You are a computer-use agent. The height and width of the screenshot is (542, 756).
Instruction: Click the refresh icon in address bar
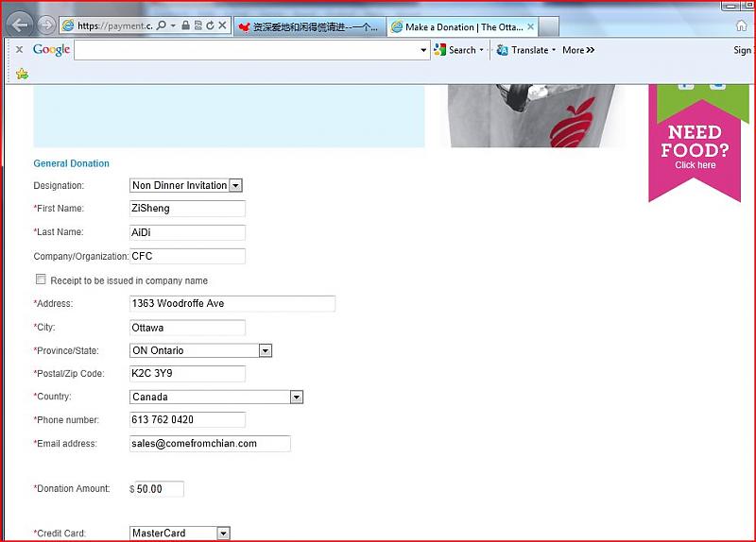[210, 26]
